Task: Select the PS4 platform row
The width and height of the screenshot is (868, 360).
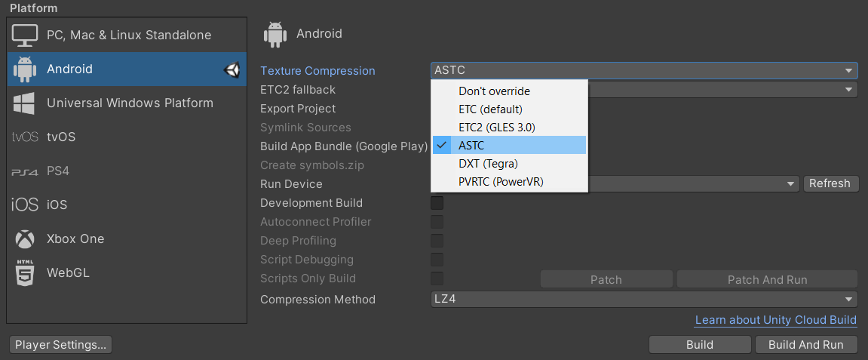Action: pyautogui.click(x=127, y=171)
